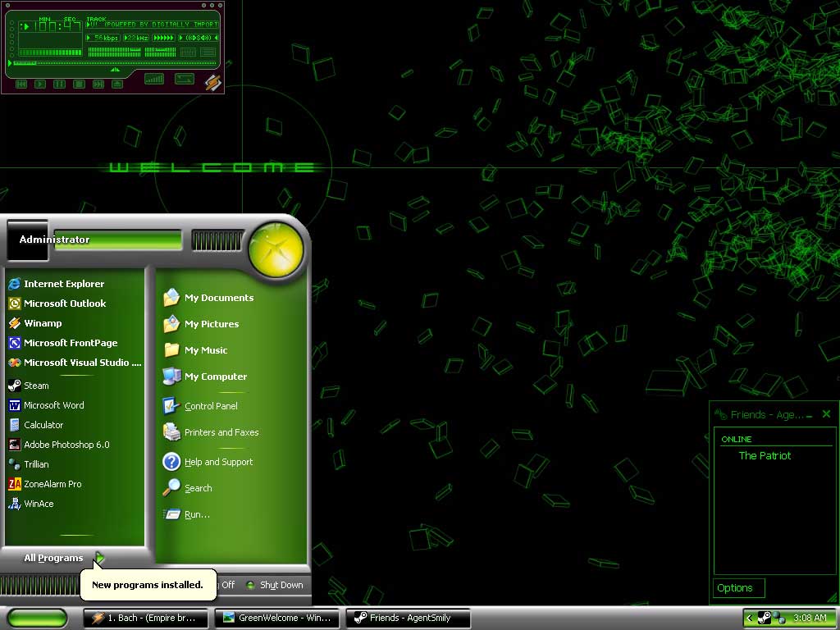Expand hidden system tray icons chevron
The height and width of the screenshot is (630, 840).
[749, 618]
